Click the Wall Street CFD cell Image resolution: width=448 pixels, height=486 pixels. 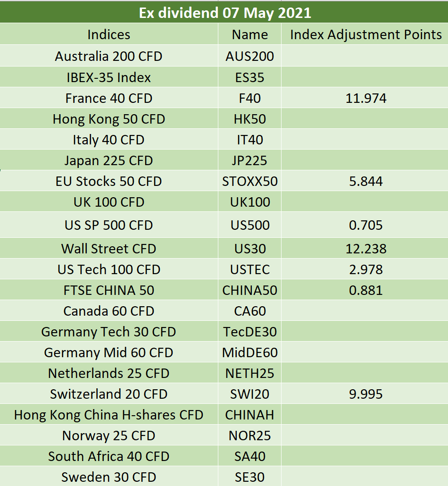109,249
